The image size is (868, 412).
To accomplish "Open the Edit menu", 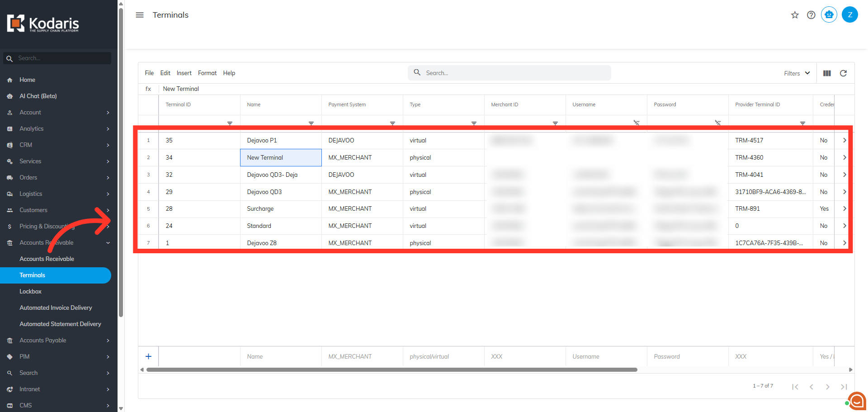I will tap(165, 73).
